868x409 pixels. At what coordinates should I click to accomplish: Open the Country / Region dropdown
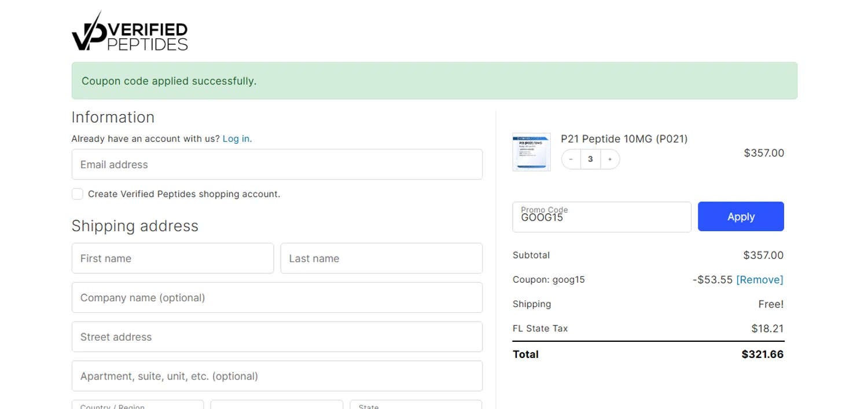tap(138, 404)
